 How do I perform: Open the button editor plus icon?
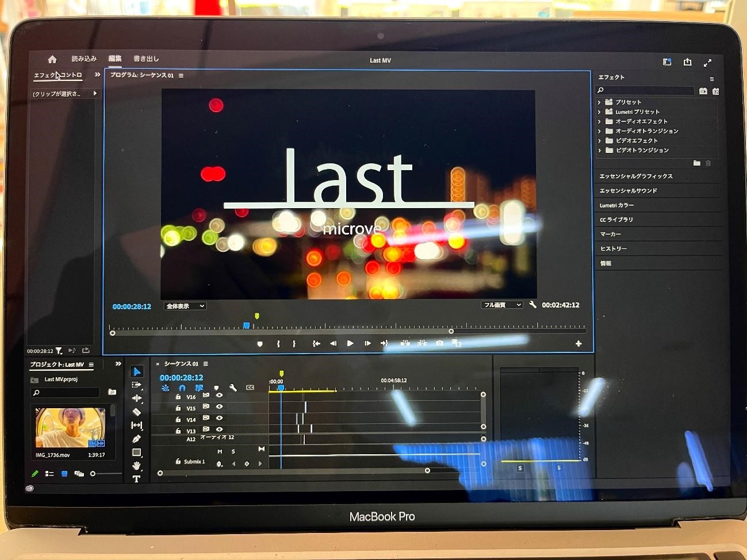click(579, 344)
